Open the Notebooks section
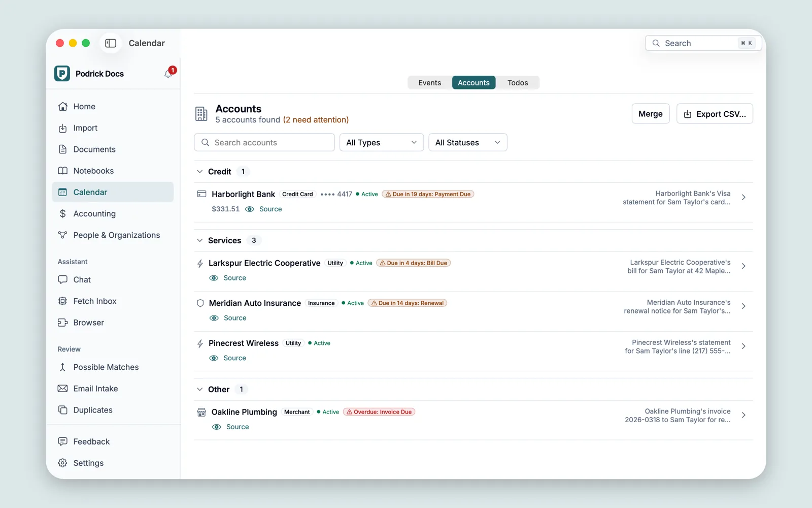Image resolution: width=812 pixels, height=508 pixels. pos(113,171)
